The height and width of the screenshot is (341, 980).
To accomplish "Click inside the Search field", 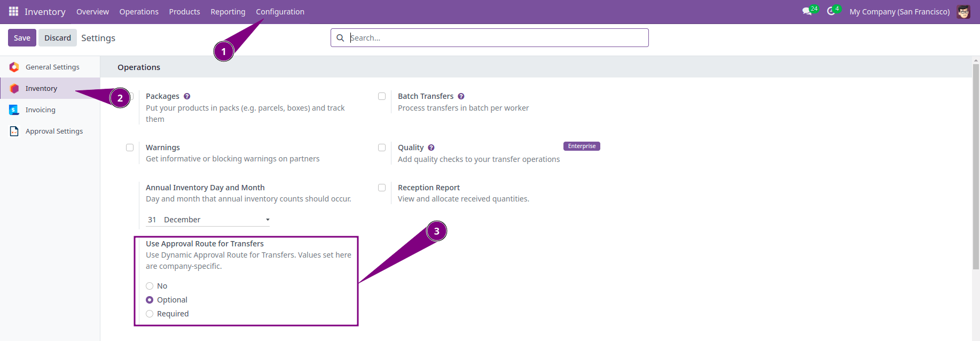I will [x=489, y=37].
